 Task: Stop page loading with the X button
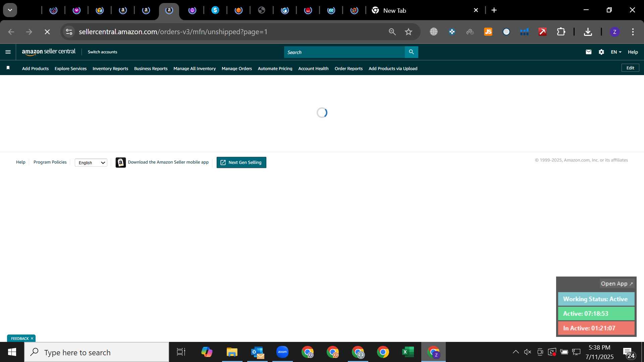click(47, 32)
